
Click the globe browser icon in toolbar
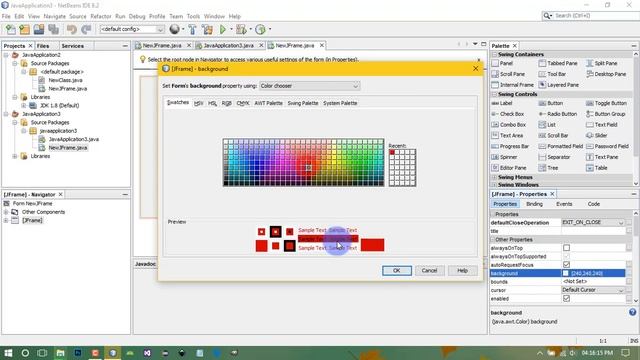[x=174, y=29]
